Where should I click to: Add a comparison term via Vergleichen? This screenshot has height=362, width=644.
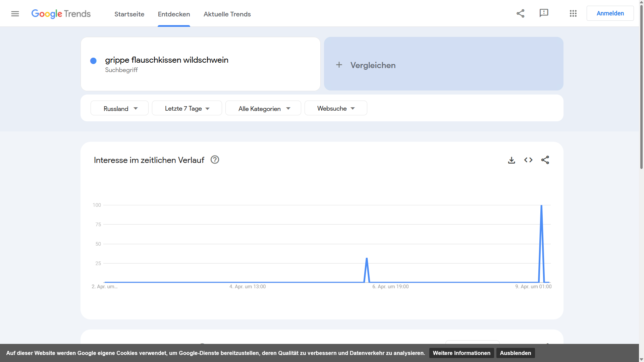click(443, 64)
